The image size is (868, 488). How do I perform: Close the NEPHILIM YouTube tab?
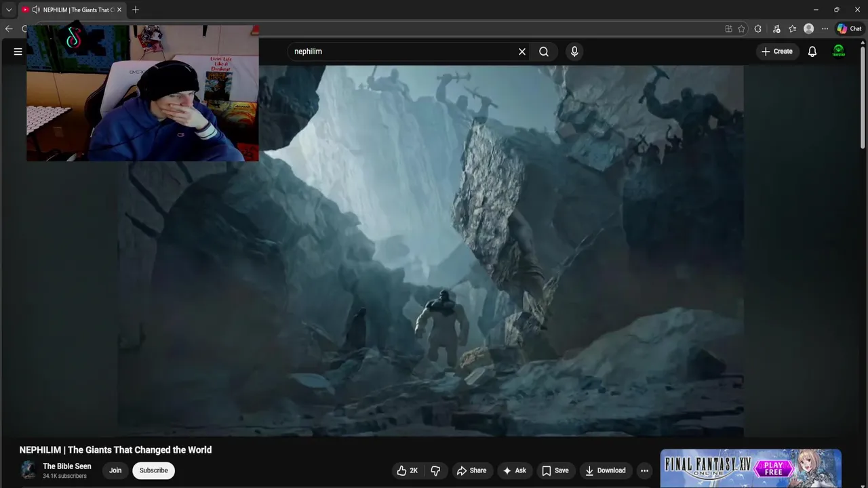[x=119, y=9]
